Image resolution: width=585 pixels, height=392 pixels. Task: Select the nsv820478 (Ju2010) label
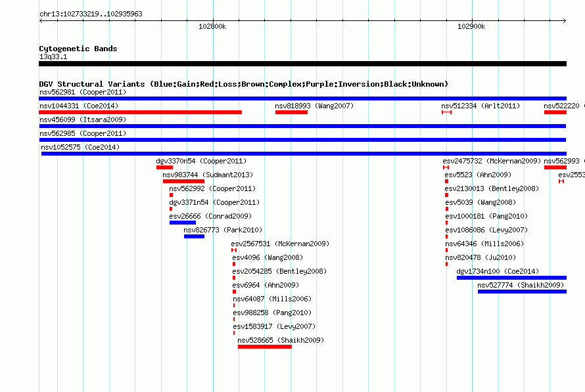pyautogui.click(x=480, y=257)
